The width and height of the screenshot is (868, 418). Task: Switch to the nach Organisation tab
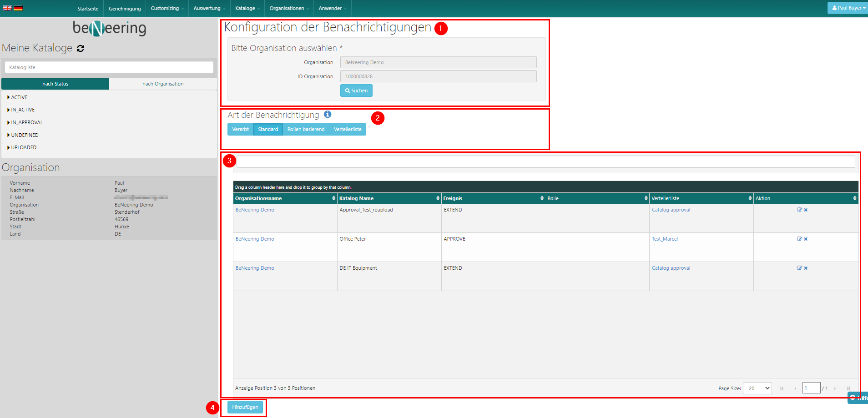[163, 84]
